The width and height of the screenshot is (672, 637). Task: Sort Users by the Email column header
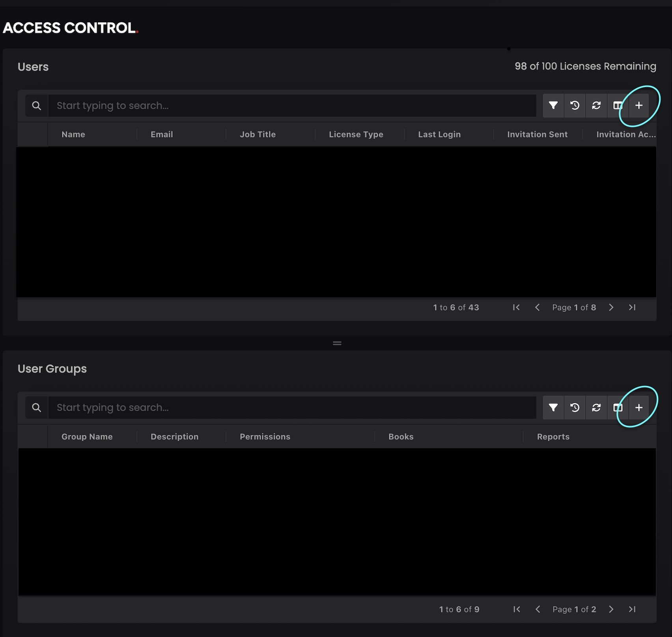coord(162,134)
